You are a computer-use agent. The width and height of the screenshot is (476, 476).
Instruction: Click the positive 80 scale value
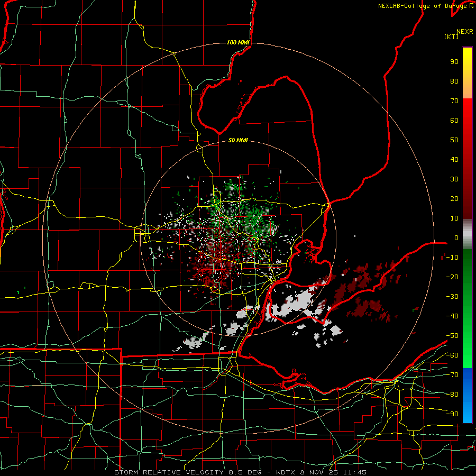[454, 81]
